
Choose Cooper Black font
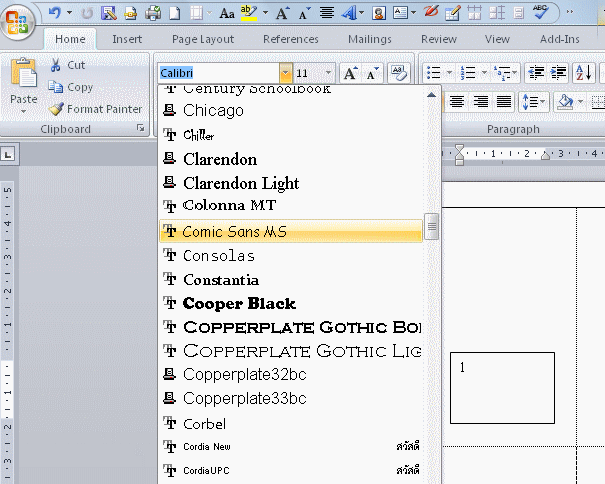(x=291, y=303)
